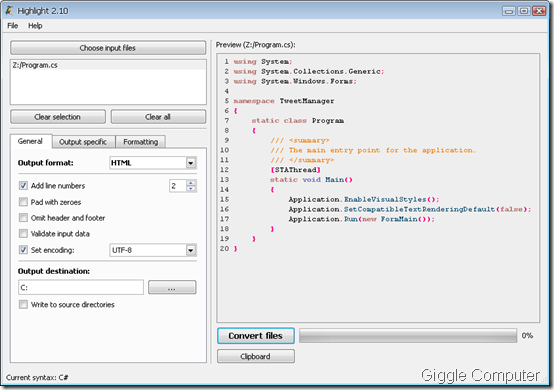Click the Convert files button
The width and height of the screenshot is (554, 390).
(x=256, y=336)
